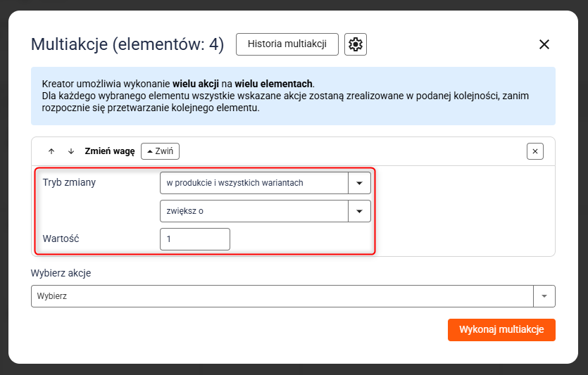Click the "Tryb zmiany" label

click(69, 183)
